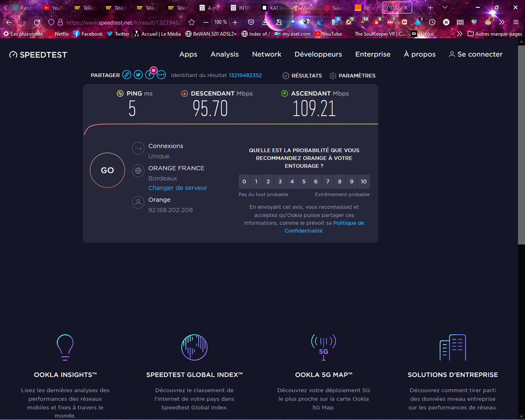Share result on Twitter icon
The height and width of the screenshot is (420, 525).
[138, 75]
